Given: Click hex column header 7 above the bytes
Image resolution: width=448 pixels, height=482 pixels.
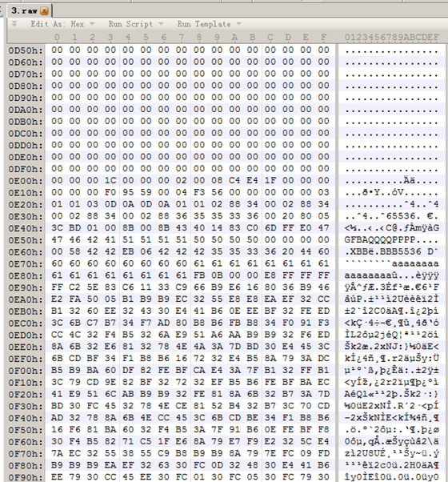Looking at the screenshot, I should (x=181, y=37).
